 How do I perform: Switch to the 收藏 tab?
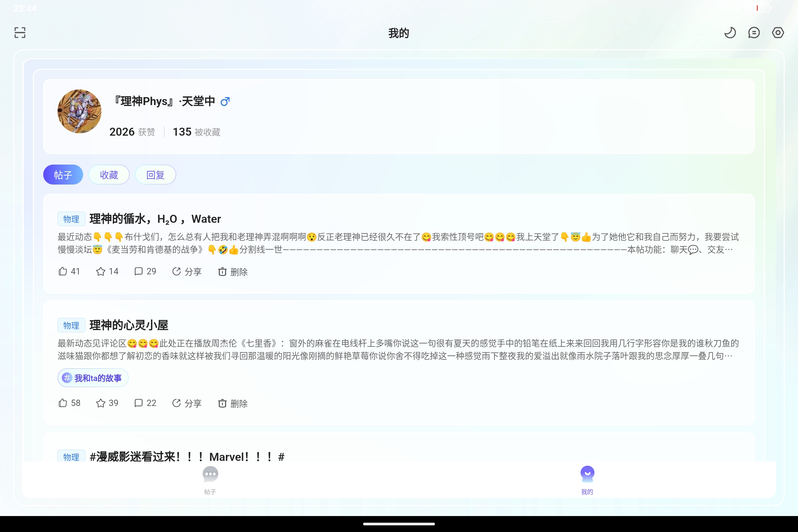click(109, 174)
